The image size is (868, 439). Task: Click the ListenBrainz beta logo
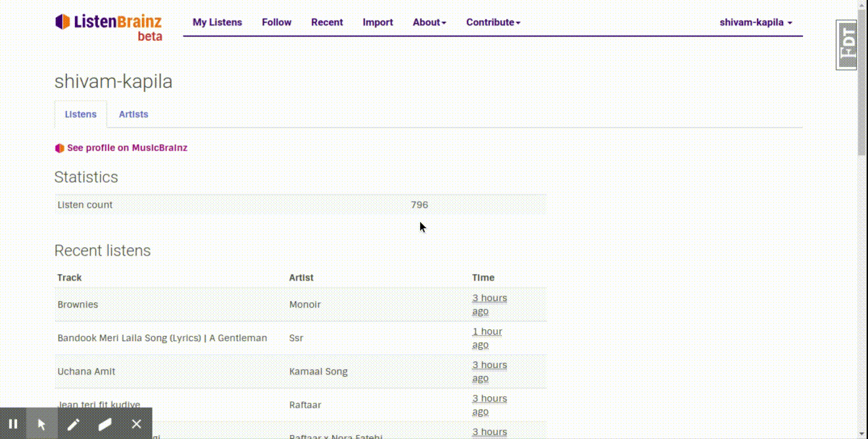[108, 27]
